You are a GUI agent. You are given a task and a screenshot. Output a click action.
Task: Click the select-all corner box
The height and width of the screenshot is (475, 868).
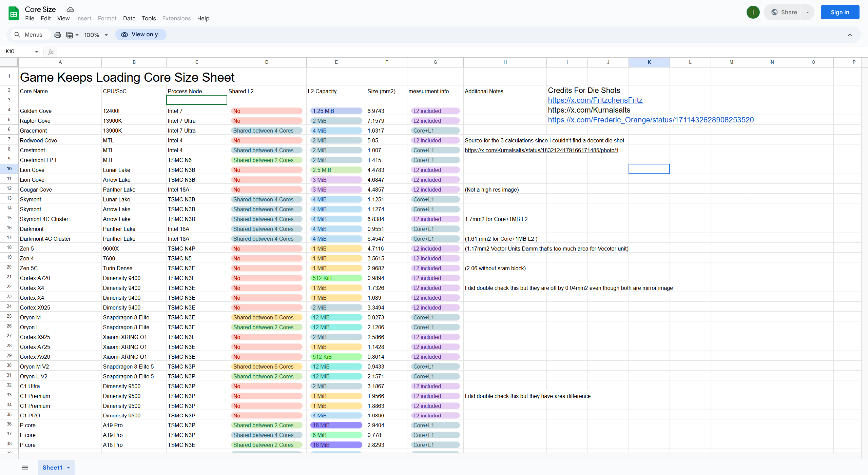(9, 62)
